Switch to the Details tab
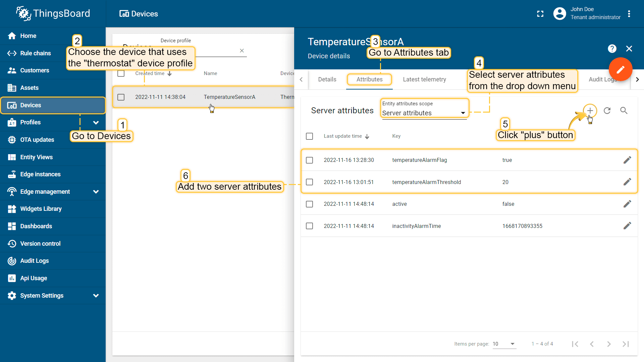This screenshot has width=644, height=362. (327, 79)
